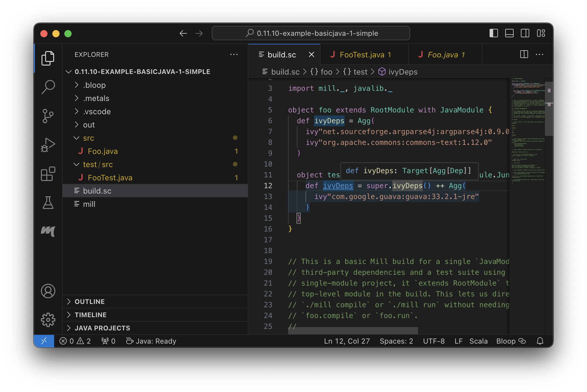Image resolution: width=587 pixels, height=392 pixels.
Task: Open notifications via the status bar bell
Action: pos(540,341)
